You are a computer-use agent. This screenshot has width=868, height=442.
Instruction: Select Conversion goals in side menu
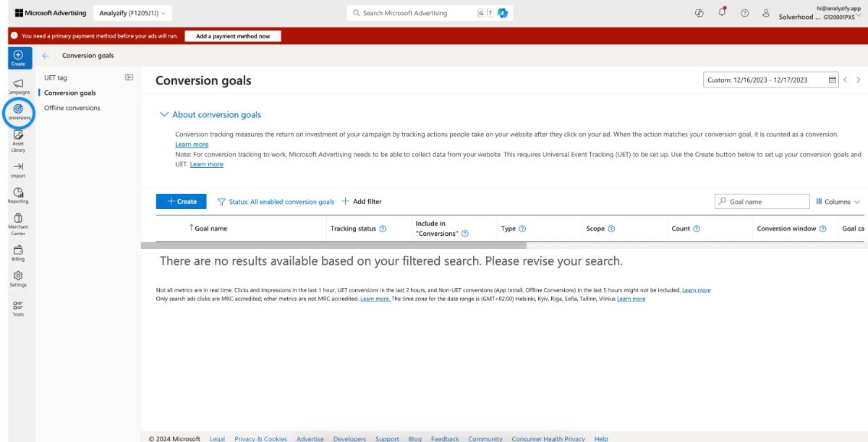pyautogui.click(x=69, y=93)
